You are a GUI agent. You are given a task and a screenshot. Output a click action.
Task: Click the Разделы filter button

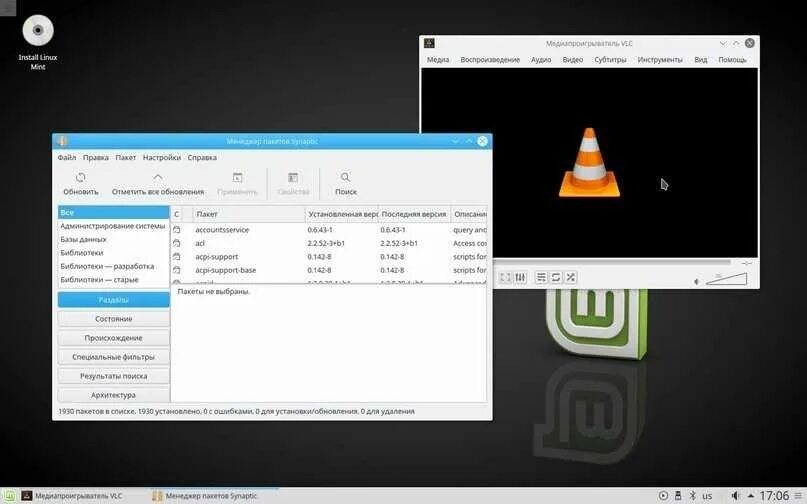coord(113,300)
